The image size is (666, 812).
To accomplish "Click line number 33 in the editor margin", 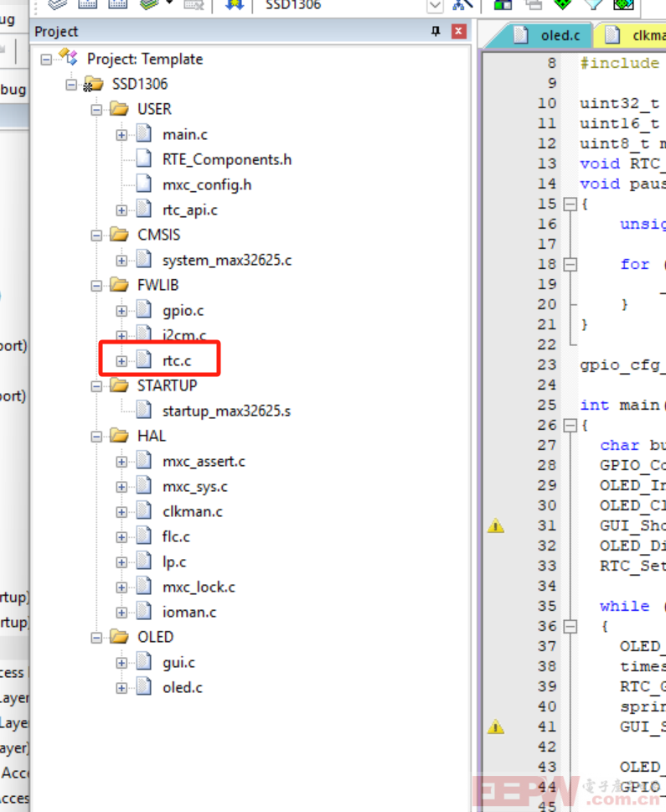I will coord(547,566).
